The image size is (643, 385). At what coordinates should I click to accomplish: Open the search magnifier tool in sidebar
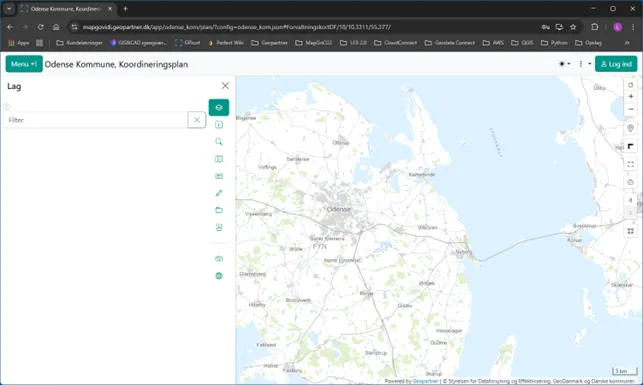(x=219, y=141)
